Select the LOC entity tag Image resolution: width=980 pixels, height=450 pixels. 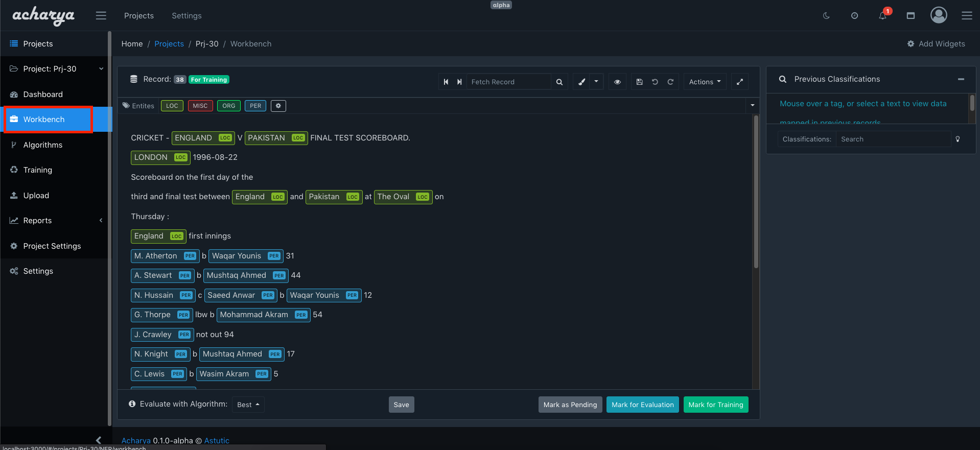172,106
